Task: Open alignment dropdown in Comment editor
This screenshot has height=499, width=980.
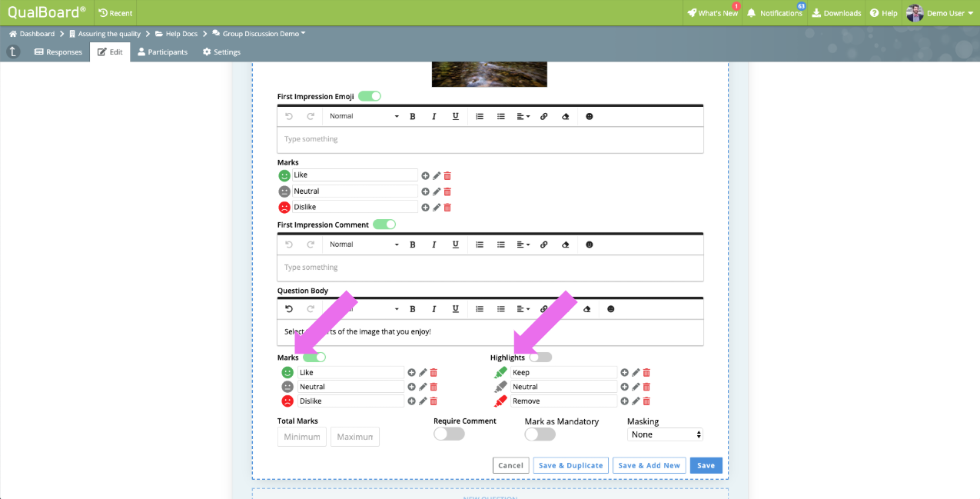Action: (523, 245)
